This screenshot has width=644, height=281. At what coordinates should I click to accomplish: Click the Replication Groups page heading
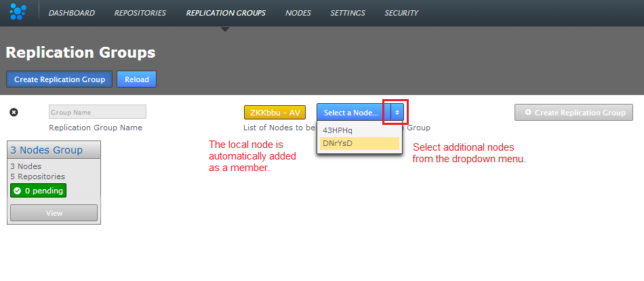click(81, 53)
